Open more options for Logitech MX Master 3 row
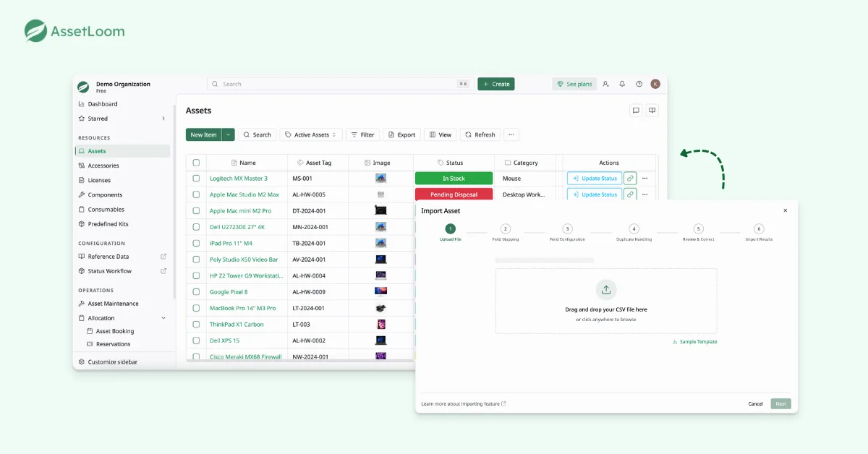This screenshot has height=454, width=868. (645, 178)
